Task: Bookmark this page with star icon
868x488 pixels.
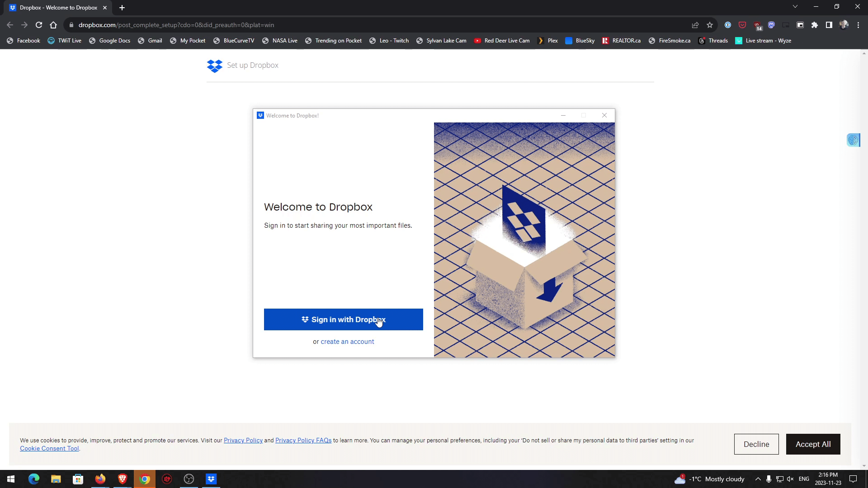Action: [x=710, y=25]
